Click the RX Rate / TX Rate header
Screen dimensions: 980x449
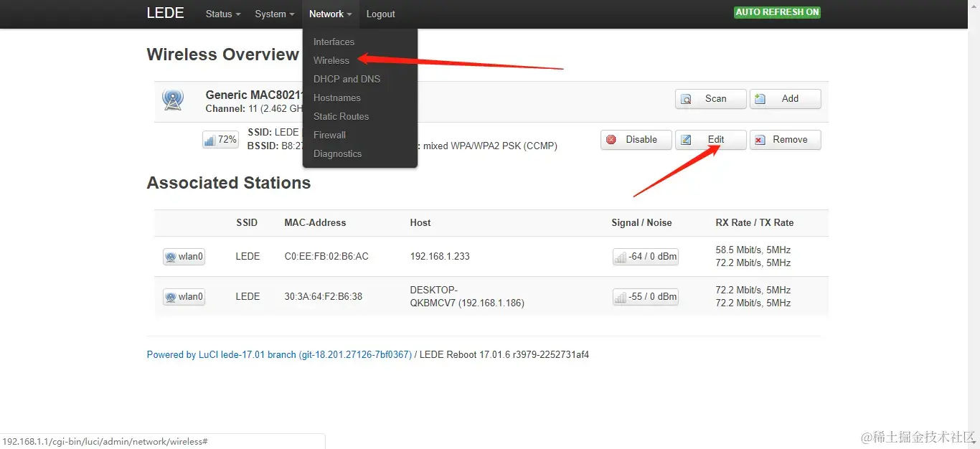(x=755, y=223)
